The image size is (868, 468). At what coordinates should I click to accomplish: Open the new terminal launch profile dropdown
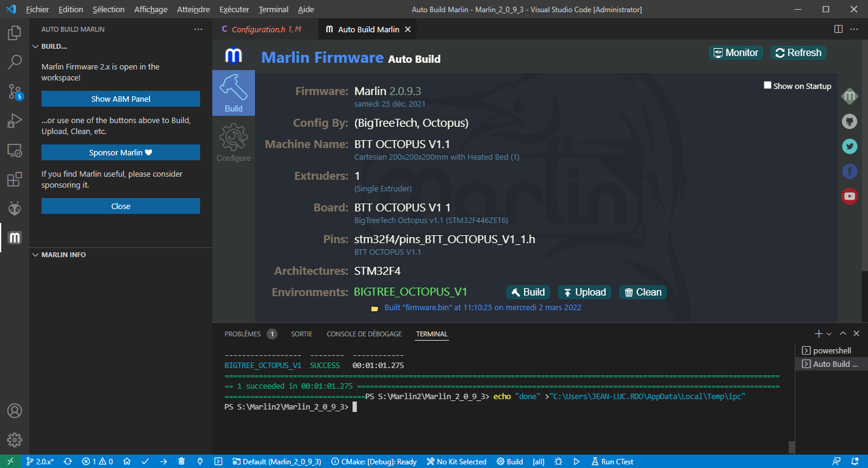829,334
